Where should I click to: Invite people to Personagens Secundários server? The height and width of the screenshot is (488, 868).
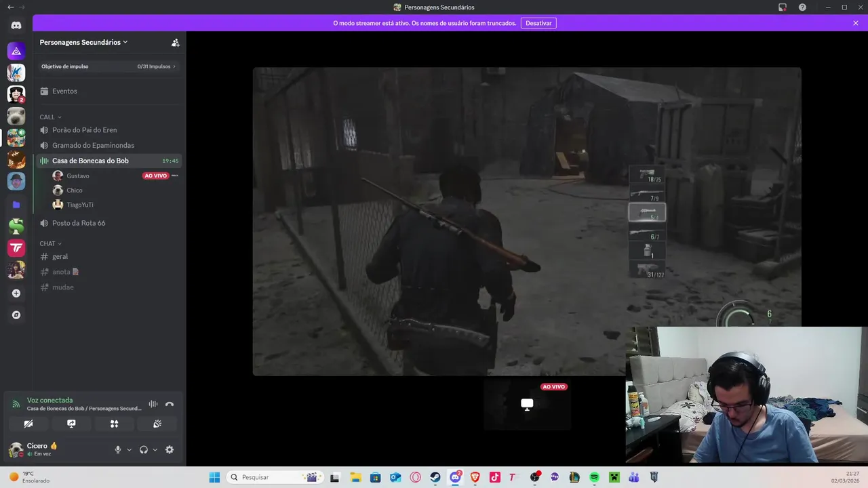pos(175,42)
